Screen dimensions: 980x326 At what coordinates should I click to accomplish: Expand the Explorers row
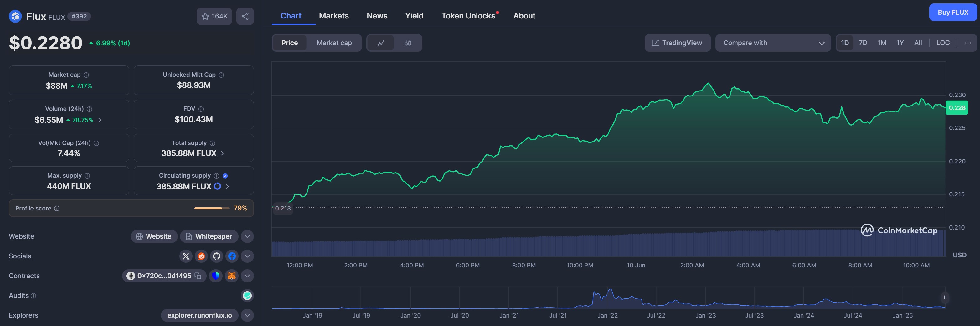(247, 315)
